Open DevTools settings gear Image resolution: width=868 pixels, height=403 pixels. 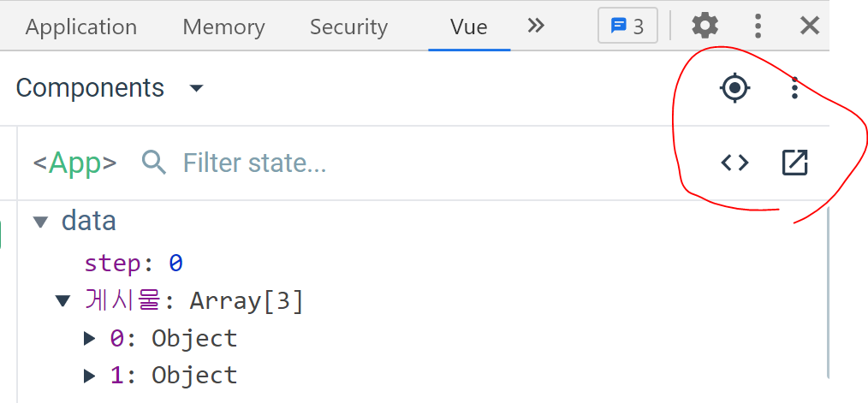coord(705,26)
